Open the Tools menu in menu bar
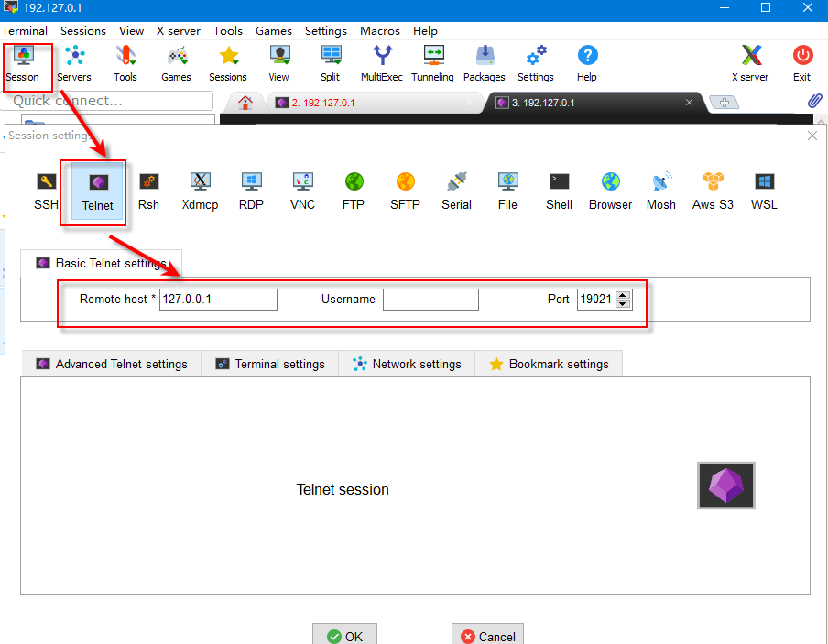Viewport: 828px width, 644px height. coord(227,30)
